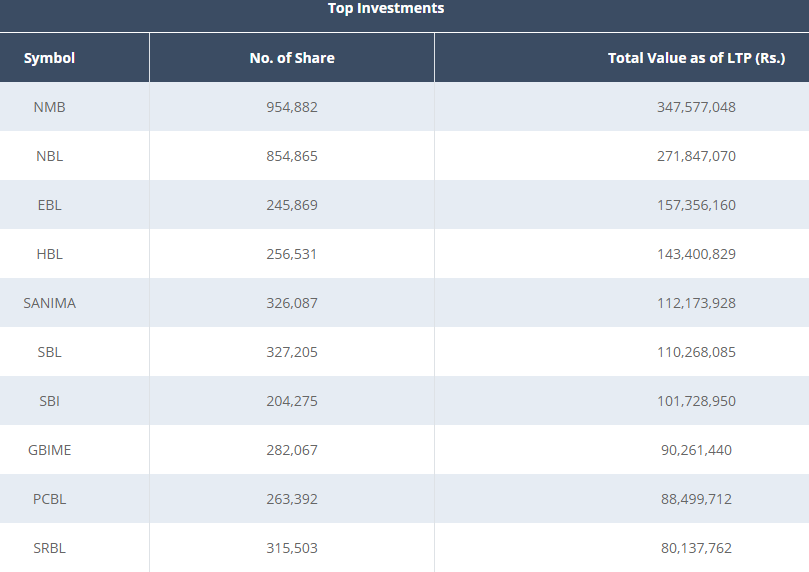The width and height of the screenshot is (809, 572).
Task: Click total value 143,400,829
Action: (697, 254)
